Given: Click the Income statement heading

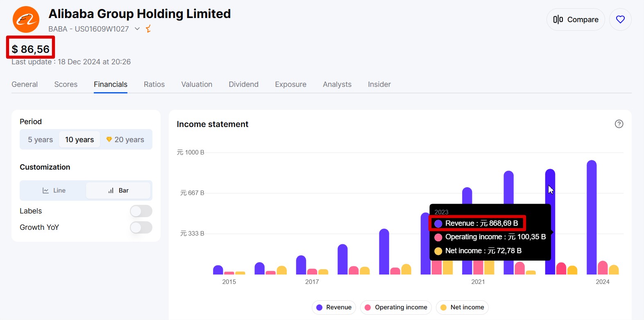Looking at the screenshot, I should tap(213, 124).
